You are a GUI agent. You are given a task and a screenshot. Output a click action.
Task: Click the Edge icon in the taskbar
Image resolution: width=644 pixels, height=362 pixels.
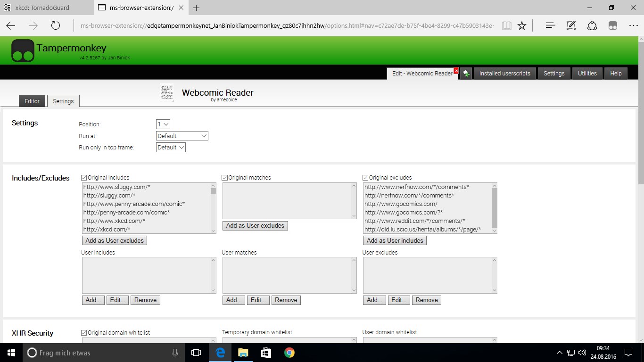[x=220, y=353]
